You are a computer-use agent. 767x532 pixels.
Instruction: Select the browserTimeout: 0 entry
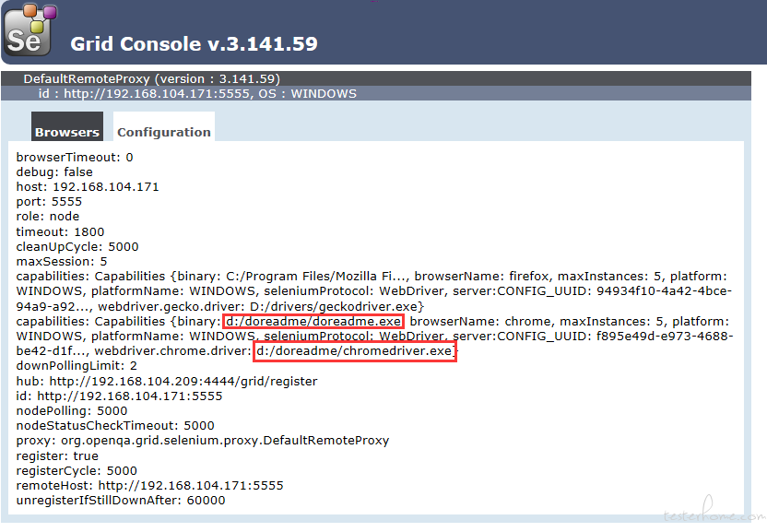[75, 157]
